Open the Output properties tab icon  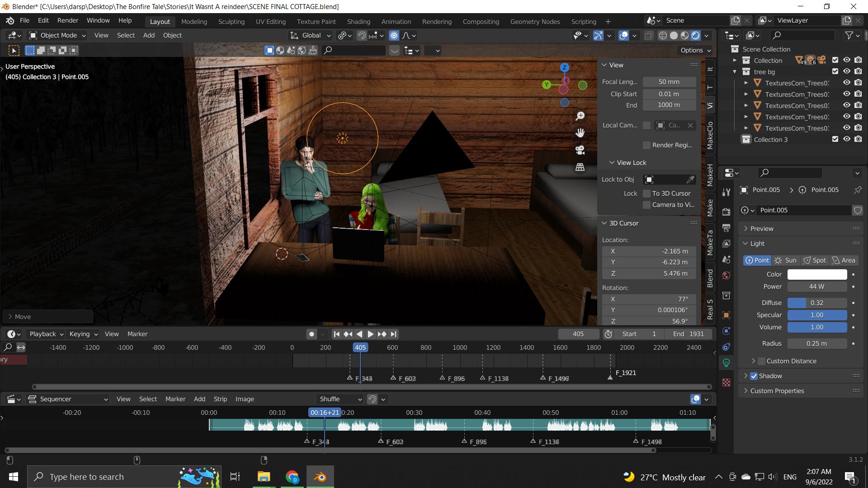(726, 228)
